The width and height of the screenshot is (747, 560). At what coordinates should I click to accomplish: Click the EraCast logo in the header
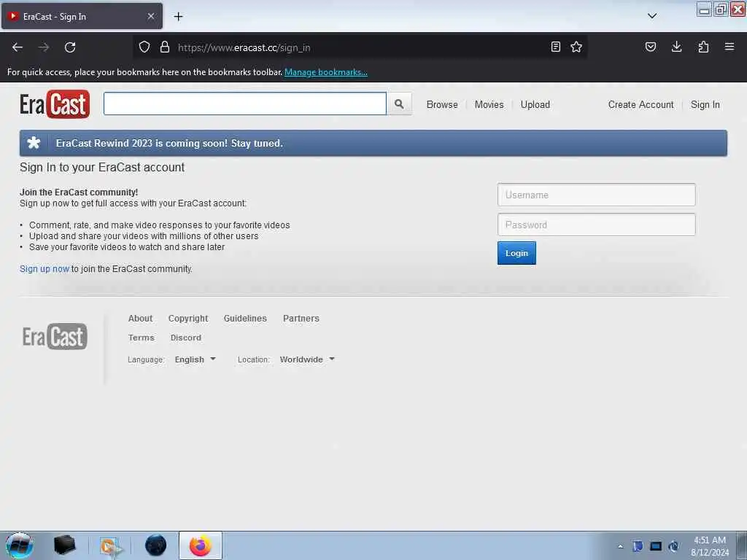55,104
